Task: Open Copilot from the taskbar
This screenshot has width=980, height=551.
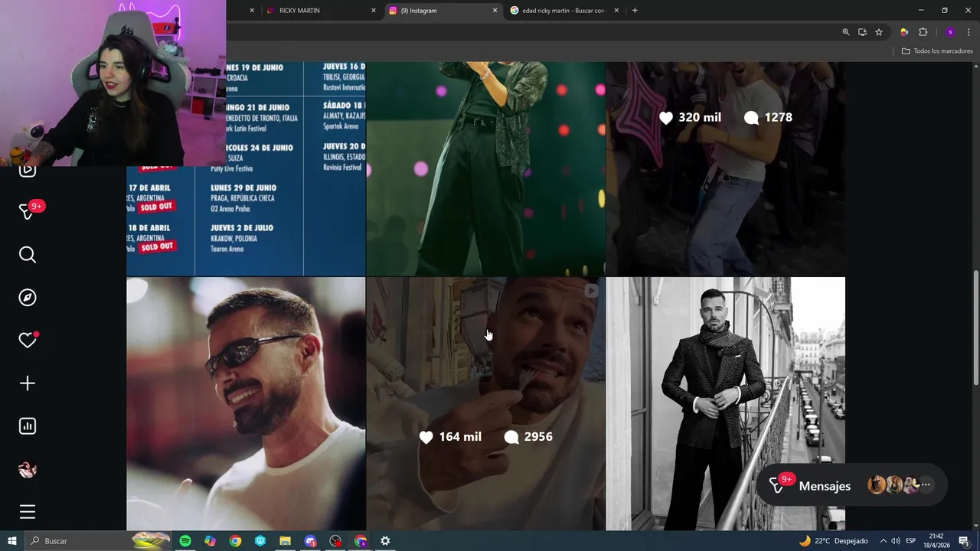Action: (211, 541)
